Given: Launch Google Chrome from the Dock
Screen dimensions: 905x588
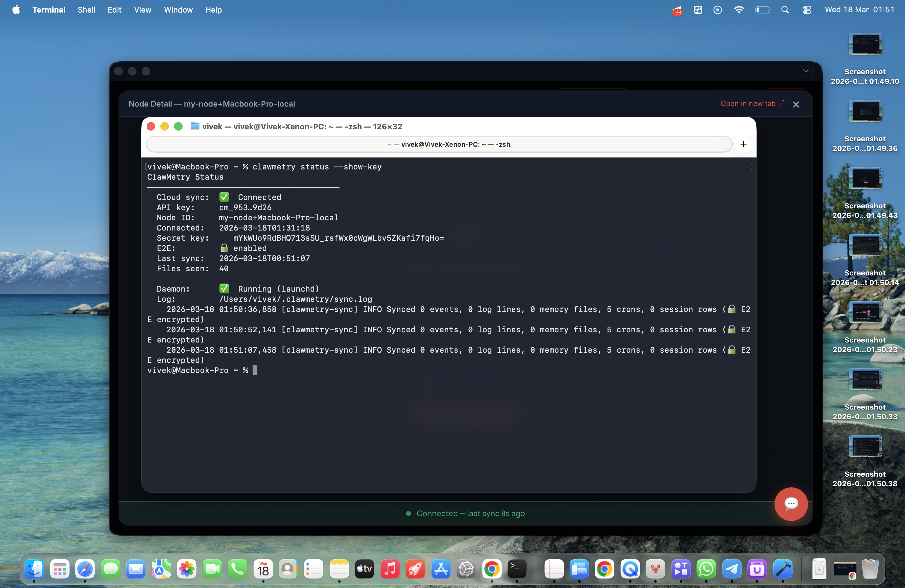Looking at the screenshot, I should click(x=491, y=569).
